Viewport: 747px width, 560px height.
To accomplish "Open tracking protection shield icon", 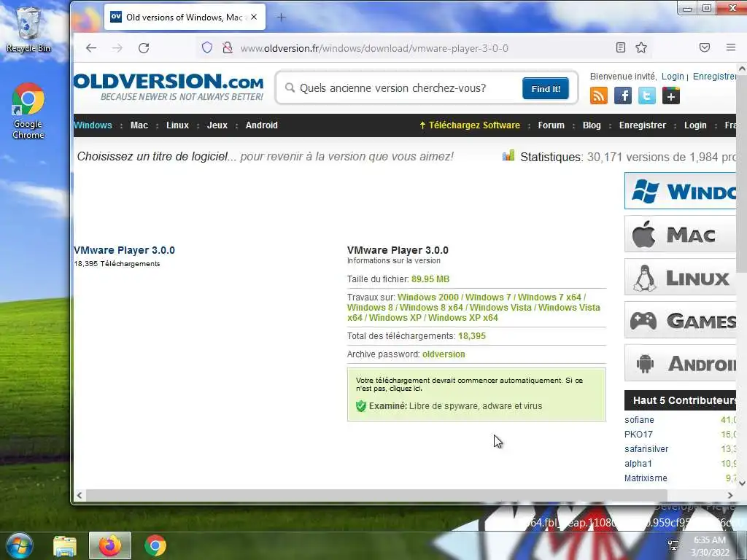I will [206, 47].
